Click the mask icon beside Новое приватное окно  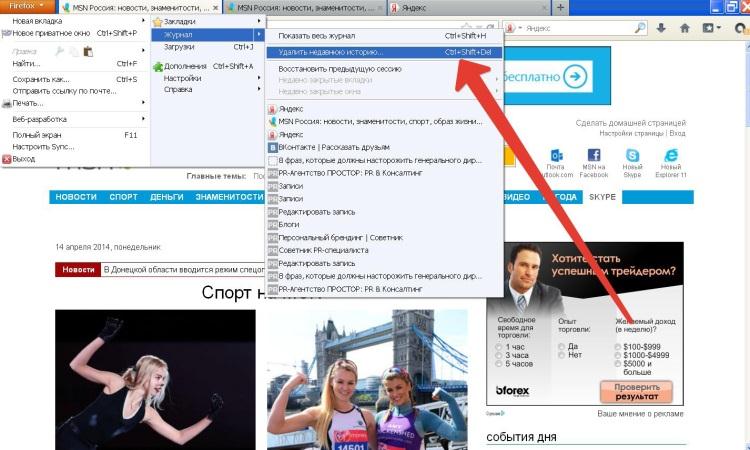tap(7, 33)
